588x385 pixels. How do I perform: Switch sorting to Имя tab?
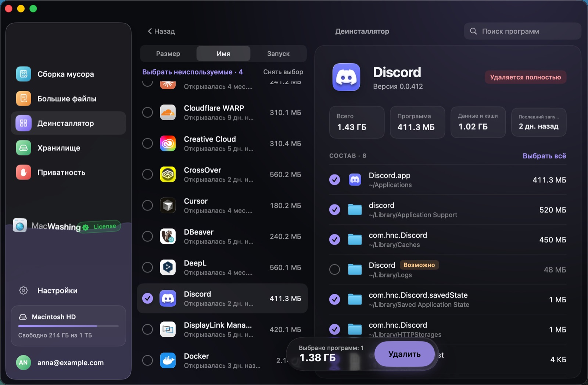[223, 54]
